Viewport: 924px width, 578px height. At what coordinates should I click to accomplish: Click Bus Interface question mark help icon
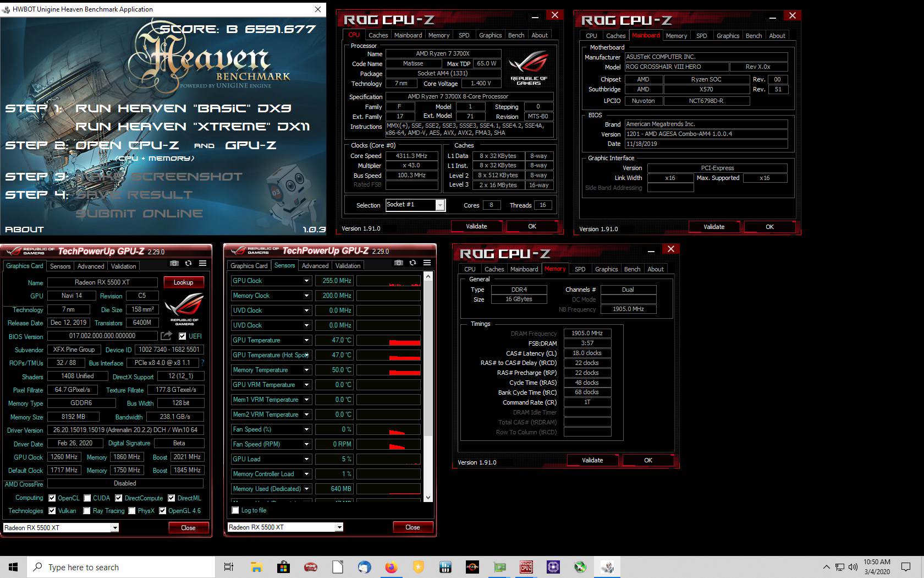pyautogui.click(x=202, y=363)
